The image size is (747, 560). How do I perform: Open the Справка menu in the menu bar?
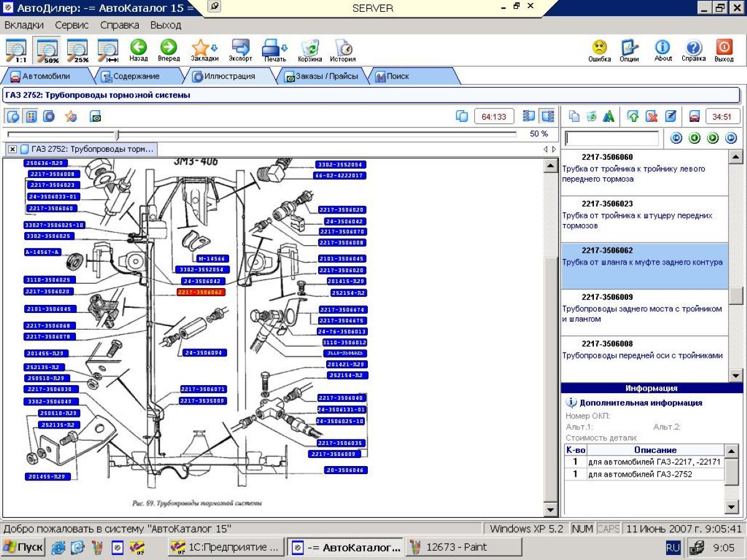point(120,26)
